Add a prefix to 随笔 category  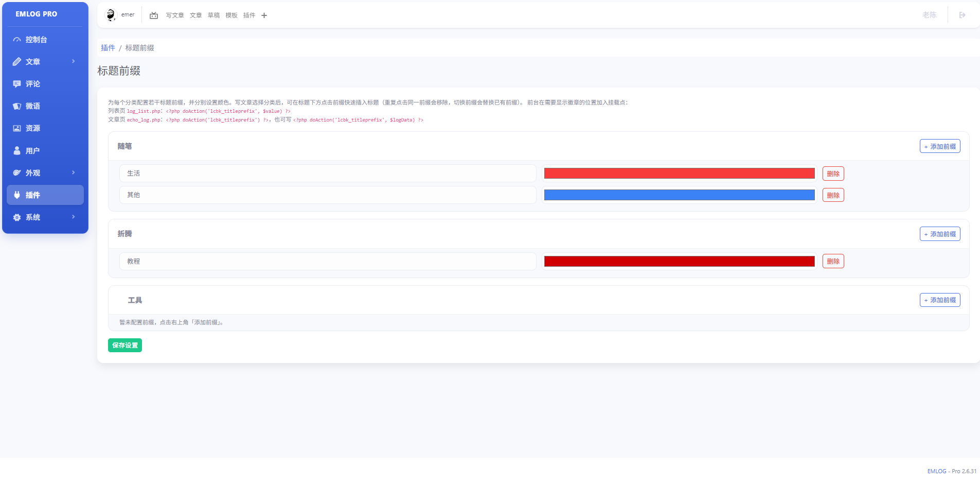[940, 146]
